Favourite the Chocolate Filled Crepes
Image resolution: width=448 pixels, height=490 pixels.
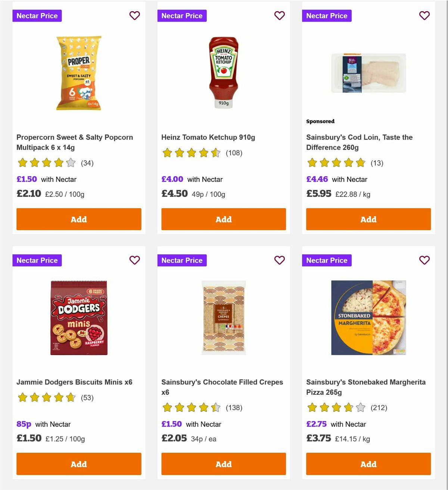click(x=279, y=260)
